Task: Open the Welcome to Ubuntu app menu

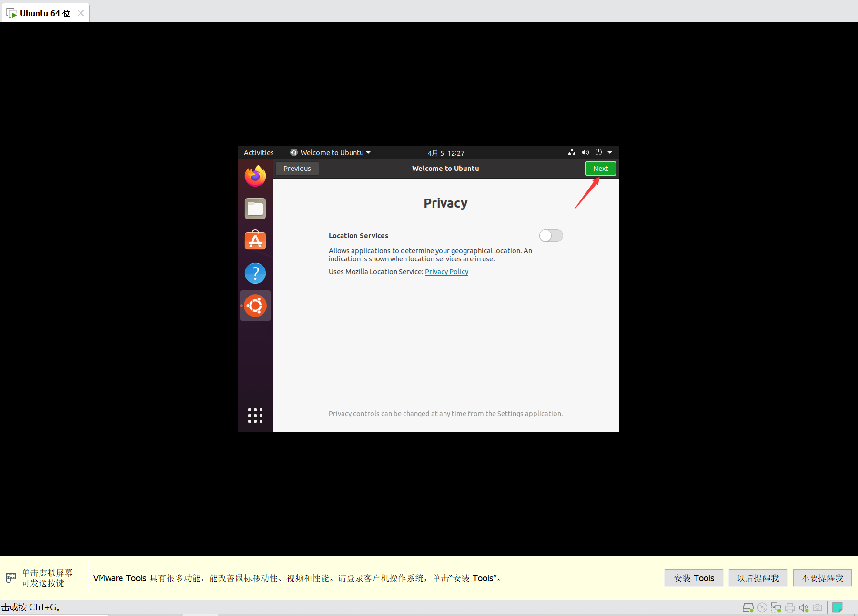Action: click(x=331, y=153)
